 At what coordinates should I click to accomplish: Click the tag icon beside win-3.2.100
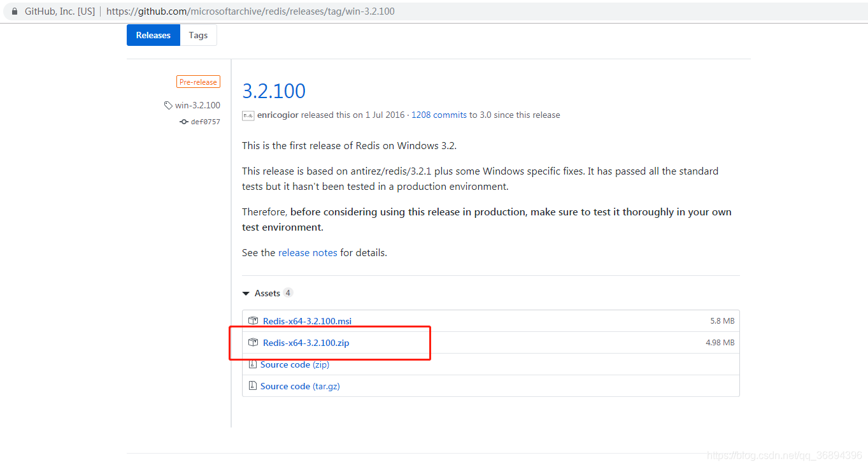pos(168,105)
